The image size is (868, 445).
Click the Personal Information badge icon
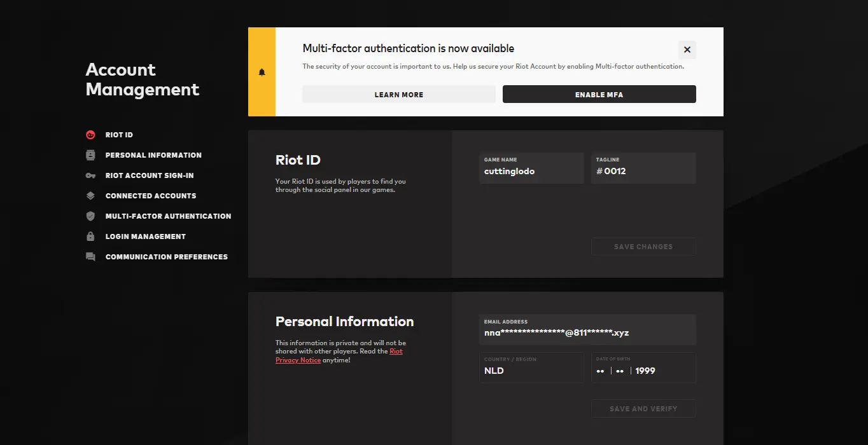pos(90,155)
